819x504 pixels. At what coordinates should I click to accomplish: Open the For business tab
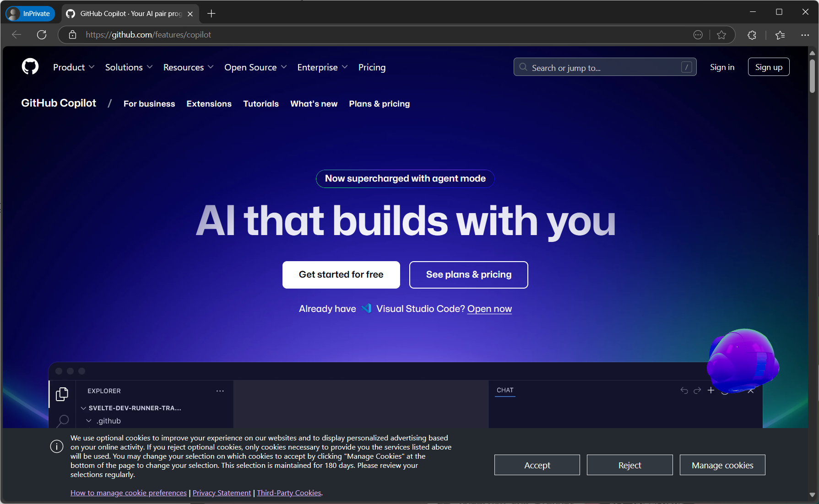[149, 104]
